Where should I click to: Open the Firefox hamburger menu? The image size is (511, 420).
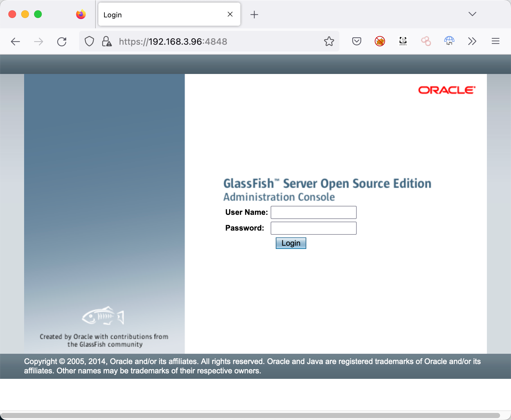[x=495, y=41]
